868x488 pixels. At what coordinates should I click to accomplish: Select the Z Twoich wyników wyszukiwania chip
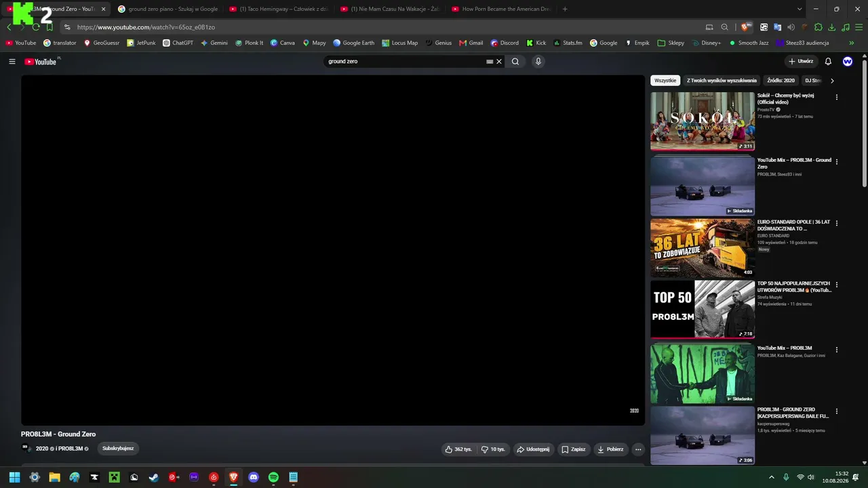tap(722, 81)
